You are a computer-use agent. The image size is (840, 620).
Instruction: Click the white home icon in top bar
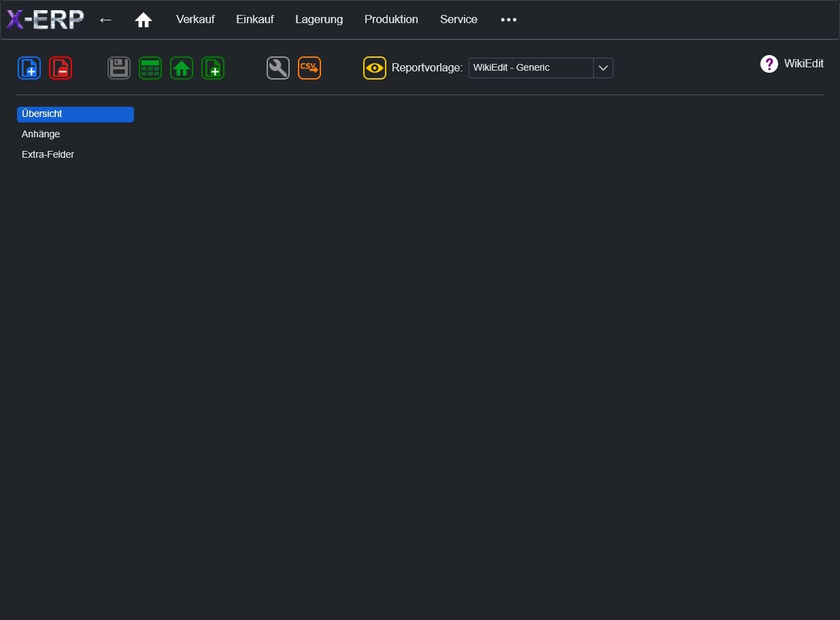pyautogui.click(x=144, y=20)
